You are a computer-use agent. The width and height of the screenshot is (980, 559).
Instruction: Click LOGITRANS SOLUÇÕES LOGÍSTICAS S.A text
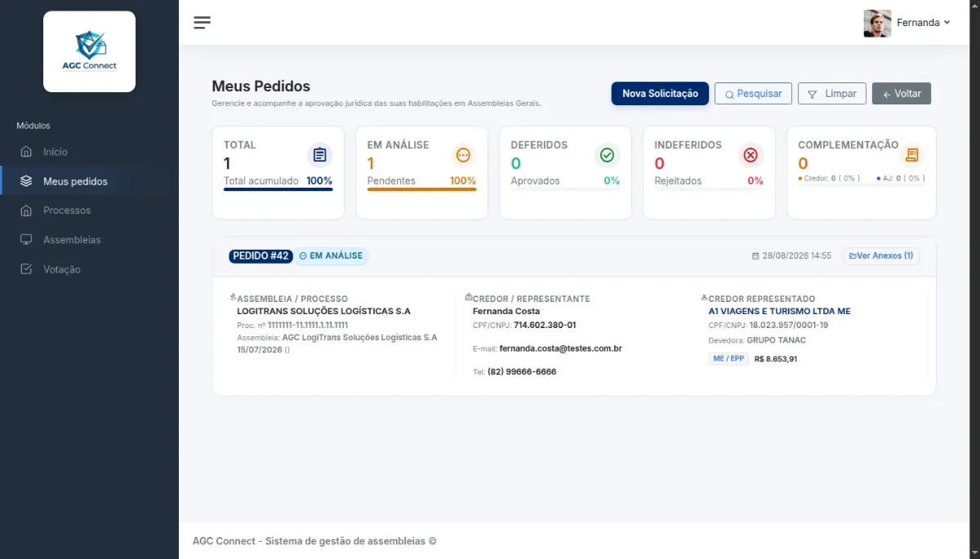(323, 311)
